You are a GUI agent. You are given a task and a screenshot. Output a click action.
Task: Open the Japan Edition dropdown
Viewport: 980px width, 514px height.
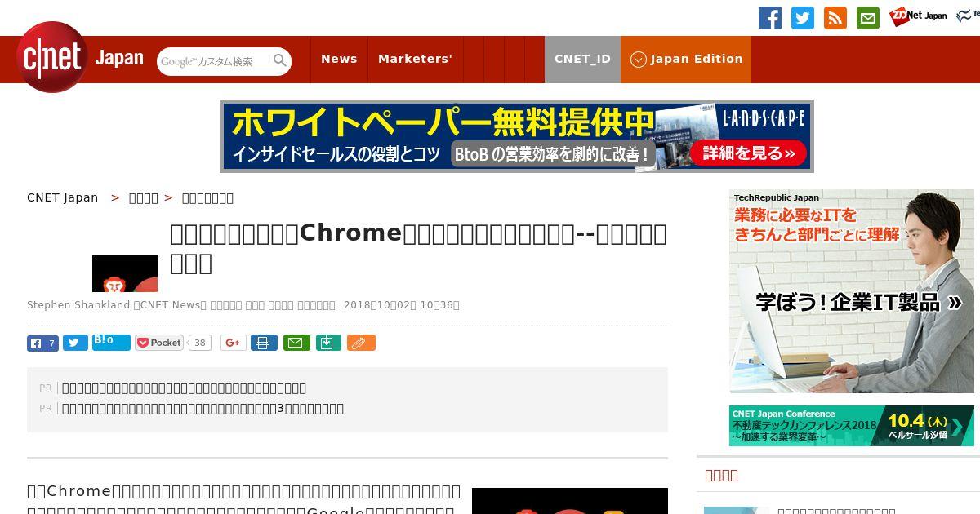point(686,60)
